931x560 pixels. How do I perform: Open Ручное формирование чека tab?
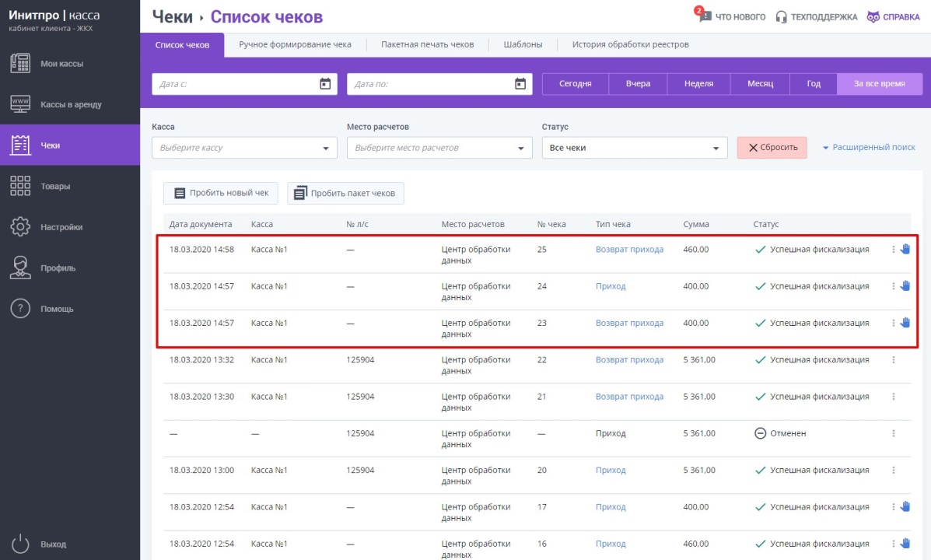coord(295,44)
